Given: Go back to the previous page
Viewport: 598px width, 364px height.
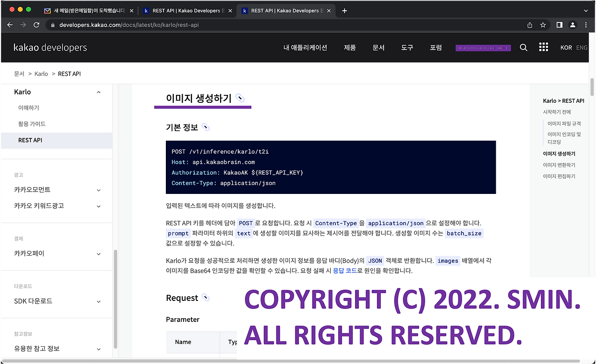Looking at the screenshot, I should coord(10,25).
